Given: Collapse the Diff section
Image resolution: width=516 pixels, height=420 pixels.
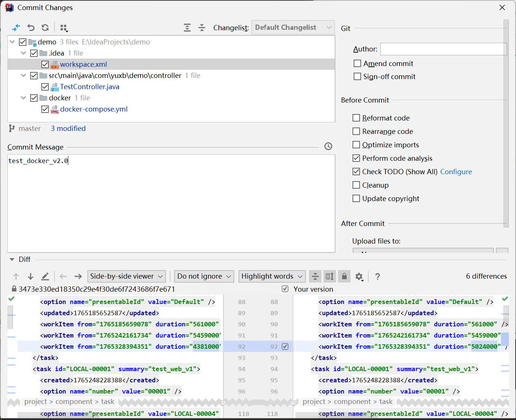Looking at the screenshot, I should (12, 259).
